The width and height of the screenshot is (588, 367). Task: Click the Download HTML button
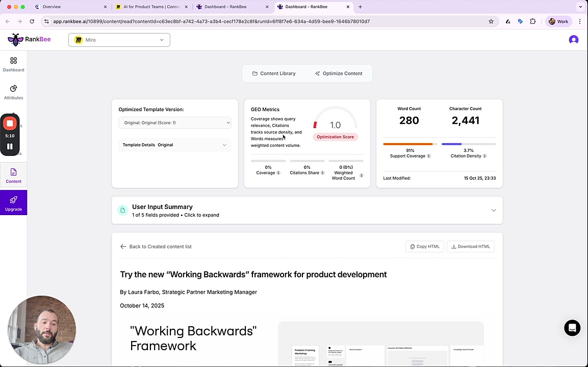tap(470, 247)
